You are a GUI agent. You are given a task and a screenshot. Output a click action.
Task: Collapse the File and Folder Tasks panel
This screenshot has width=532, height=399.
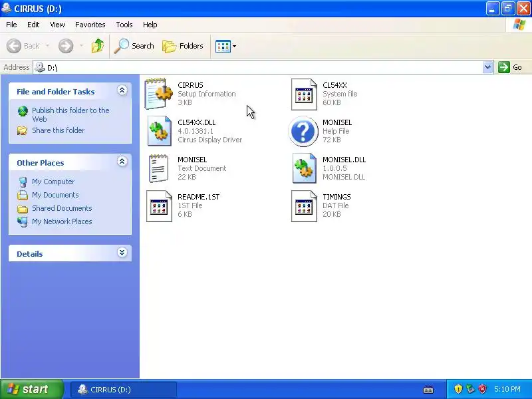[122, 90]
